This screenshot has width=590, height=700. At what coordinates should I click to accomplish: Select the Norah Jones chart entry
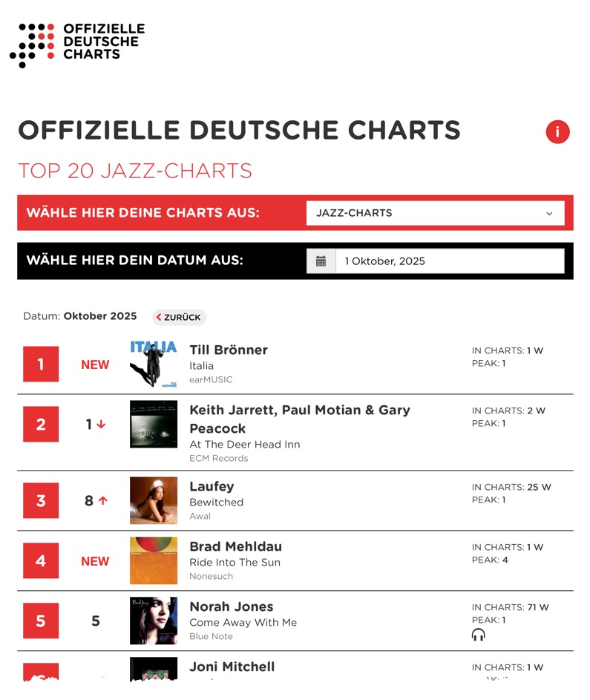(231, 606)
